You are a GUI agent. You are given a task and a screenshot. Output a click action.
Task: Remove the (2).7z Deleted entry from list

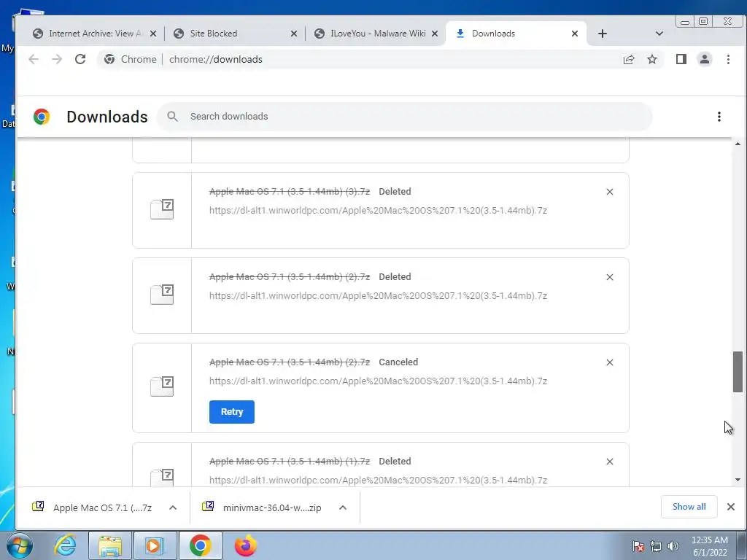click(x=610, y=277)
